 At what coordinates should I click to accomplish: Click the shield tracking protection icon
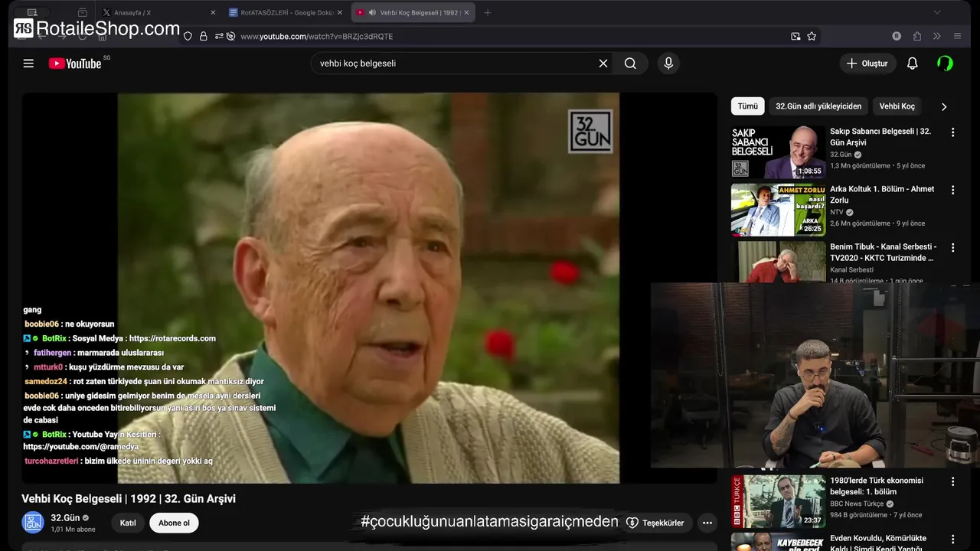coord(188,36)
